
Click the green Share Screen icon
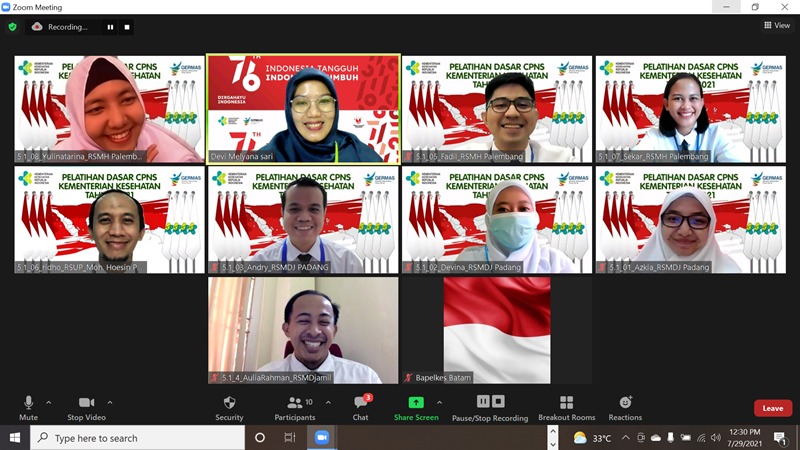point(416,403)
